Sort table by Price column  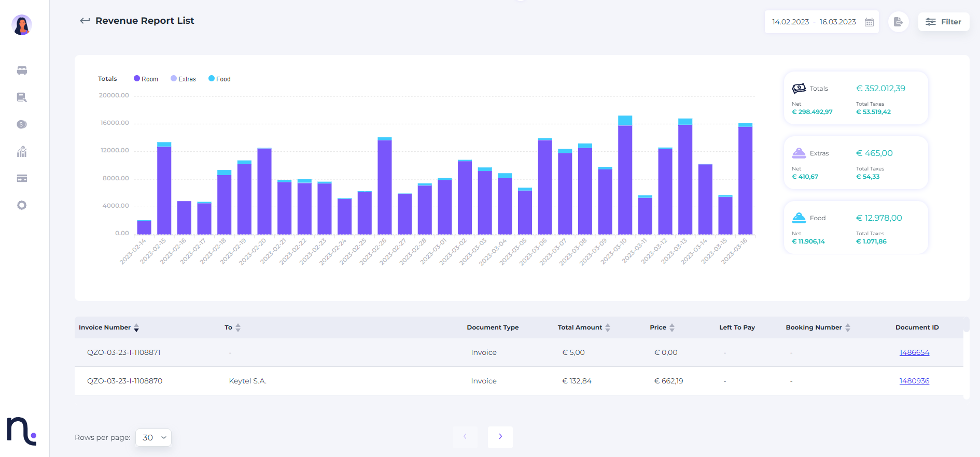click(x=672, y=327)
